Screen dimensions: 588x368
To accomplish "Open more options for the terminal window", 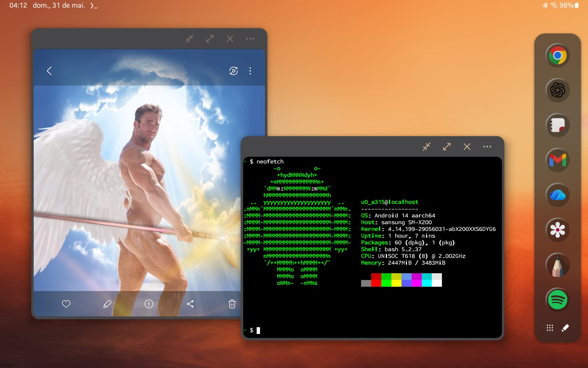I will [487, 147].
